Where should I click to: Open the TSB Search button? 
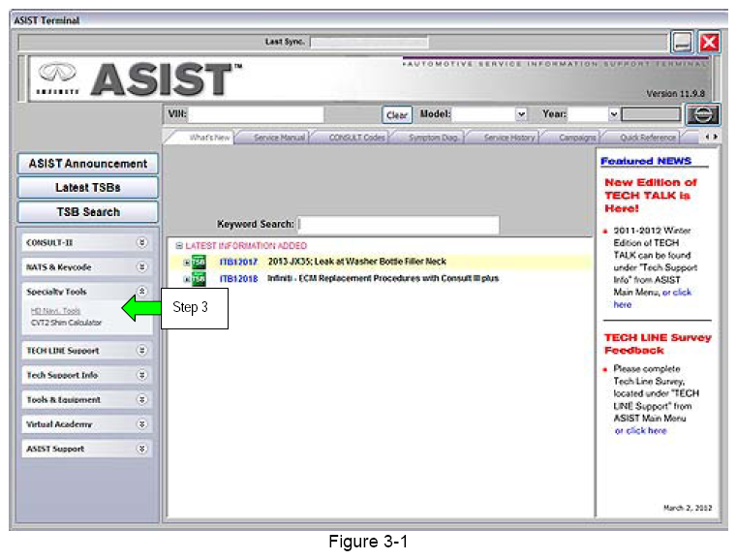coord(87,212)
